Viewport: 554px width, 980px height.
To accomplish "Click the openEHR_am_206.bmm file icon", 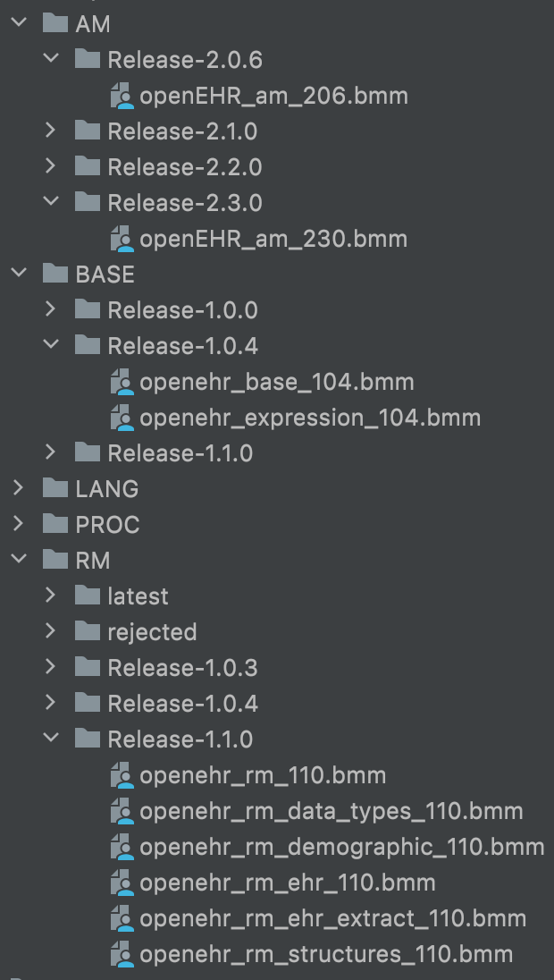I will point(122,96).
